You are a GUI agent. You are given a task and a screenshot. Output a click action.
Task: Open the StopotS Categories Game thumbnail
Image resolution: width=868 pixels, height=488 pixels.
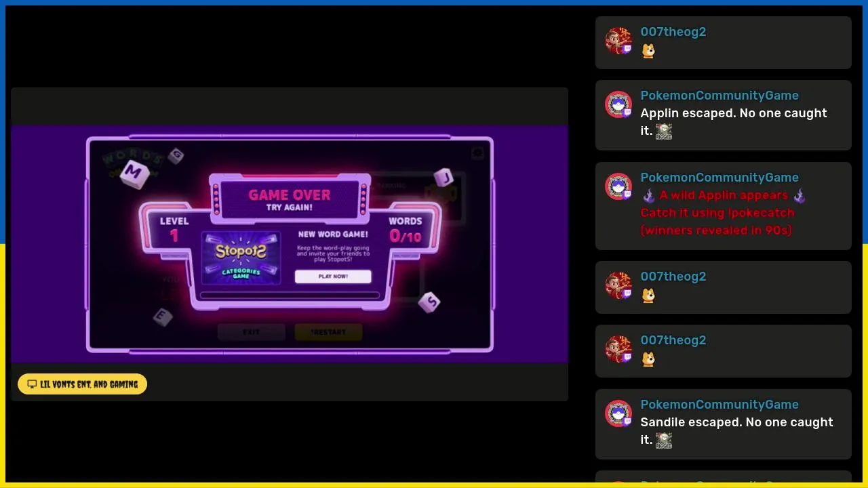click(x=241, y=258)
